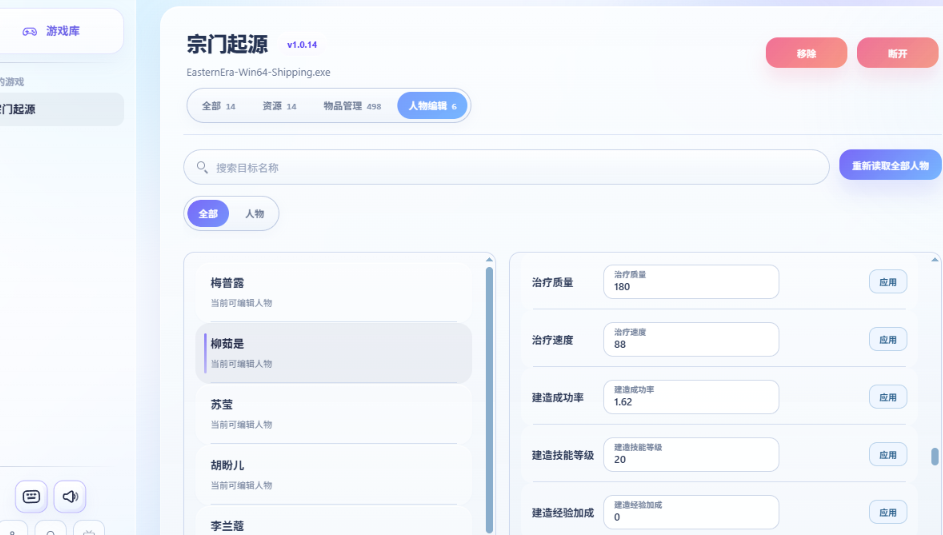Screen dimensions: 943x535
Task: Apply the 治疗质量 value
Action: click(887, 282)
